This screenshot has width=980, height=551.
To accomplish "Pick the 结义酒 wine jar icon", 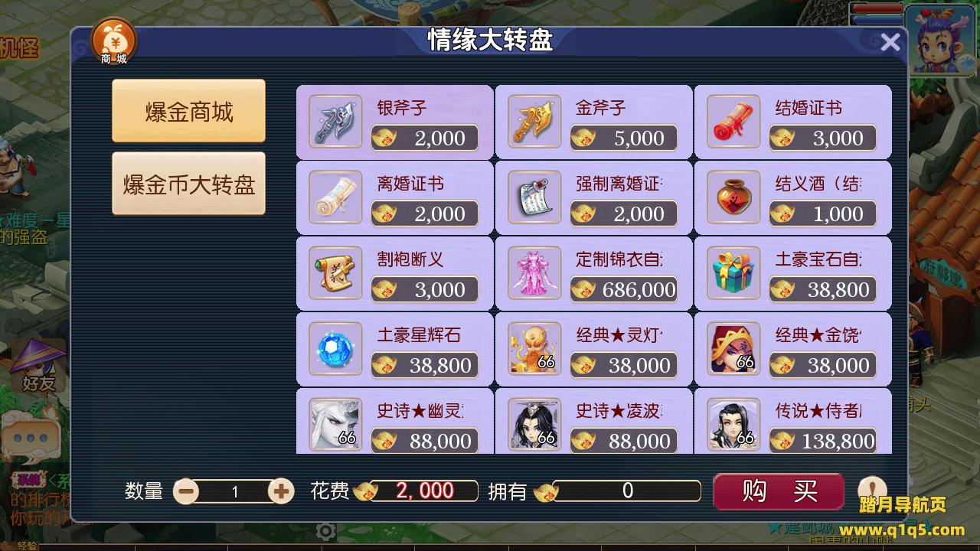I will coord(733,197).
